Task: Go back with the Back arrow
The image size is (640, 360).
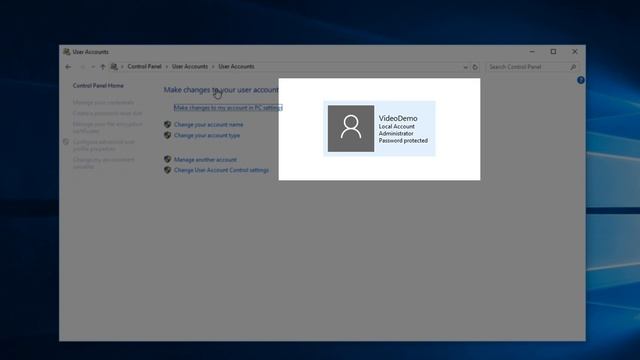Action: point(68,67)
